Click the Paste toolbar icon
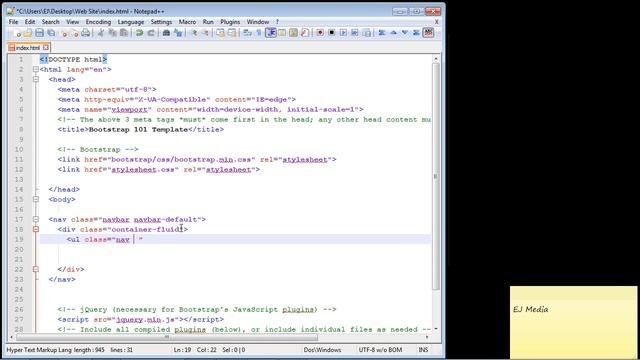The height and width of the screenshot is (360, 640). [x=124, y=33]
